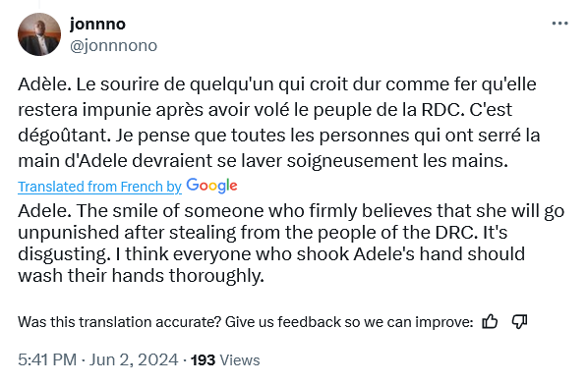Viewport: 588px width, 384px height.
Task: Click the Jun 2, 2024 date
Action: (x=134, y=359)
